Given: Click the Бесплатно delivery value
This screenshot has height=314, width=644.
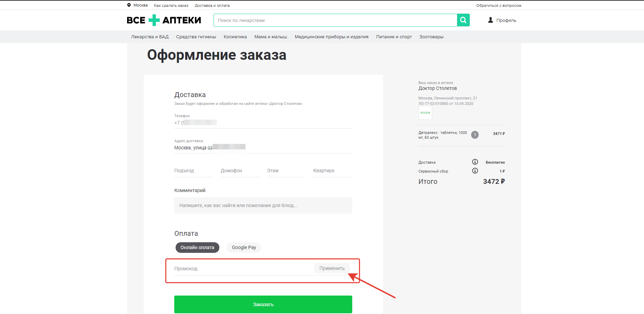Looking at the screenshot, I should [x=495, y=162].
